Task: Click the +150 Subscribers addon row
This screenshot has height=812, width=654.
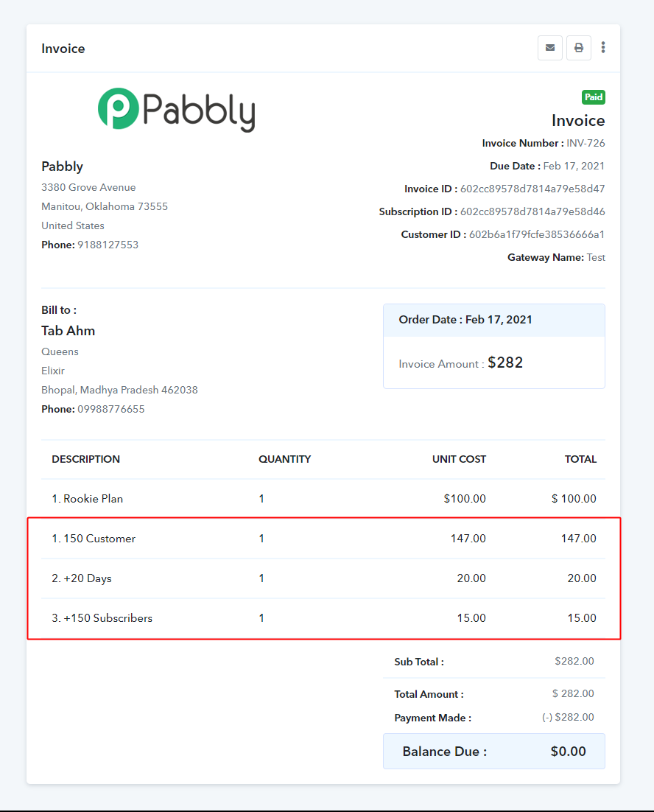Action: coord(323,618)
